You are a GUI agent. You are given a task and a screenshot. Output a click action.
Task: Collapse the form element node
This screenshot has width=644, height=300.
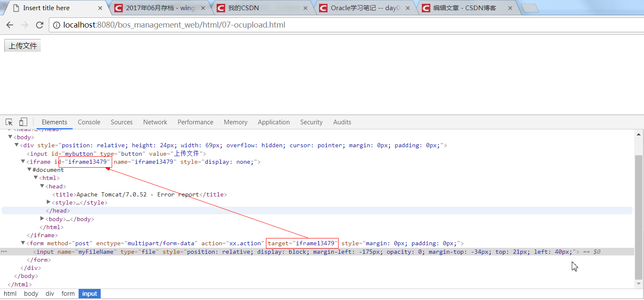click(23, 243)
